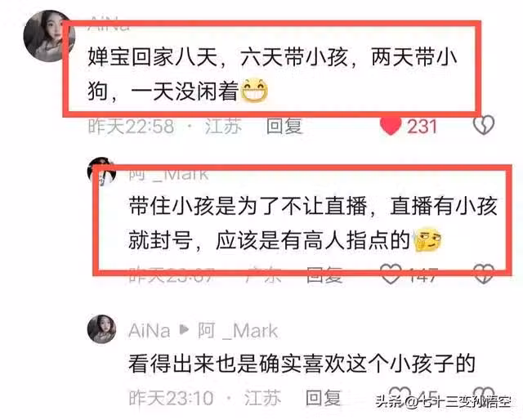Like 阿_Mark's comment with 147 likes
523x420 pixels.
tap(391, 275)
